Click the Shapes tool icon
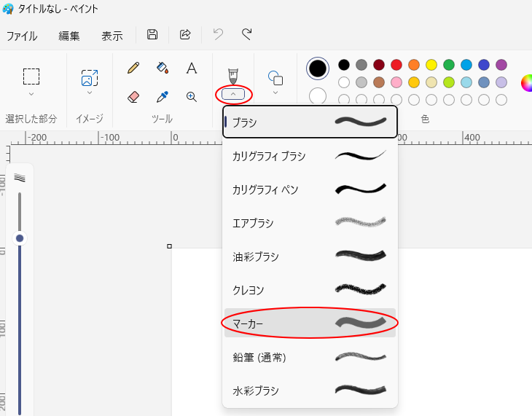This screenshot has width=532, height=416. click(275, 78)
